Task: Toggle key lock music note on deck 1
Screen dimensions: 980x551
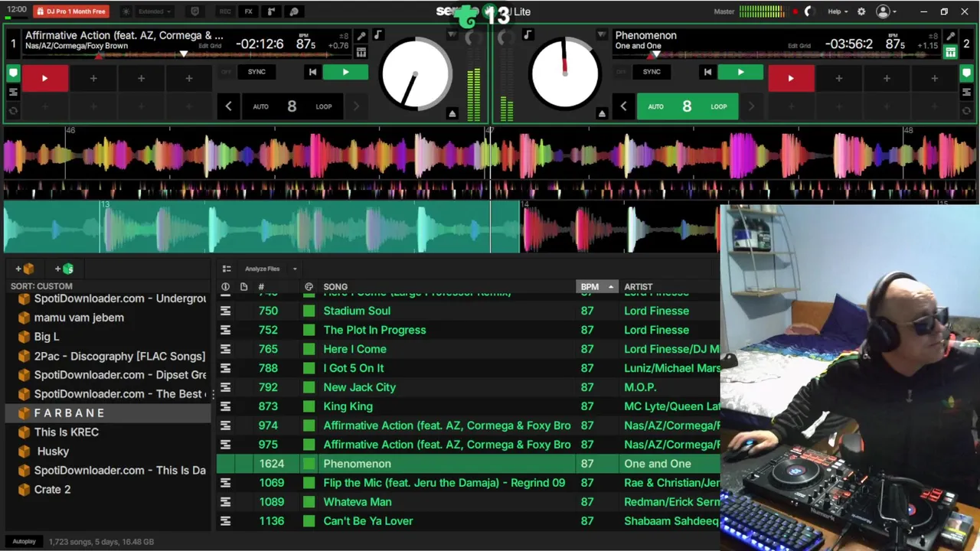Action: coord(377,35)
